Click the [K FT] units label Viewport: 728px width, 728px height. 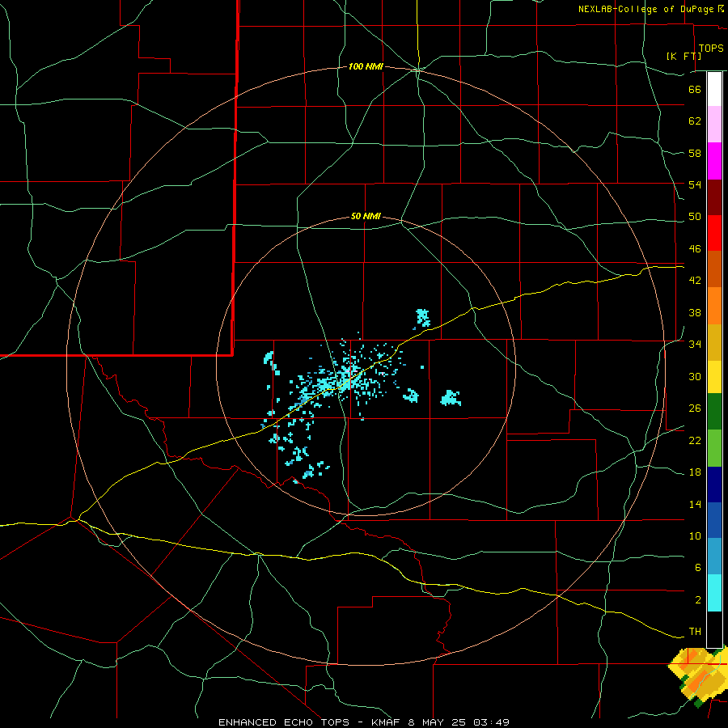pos(684,56)
